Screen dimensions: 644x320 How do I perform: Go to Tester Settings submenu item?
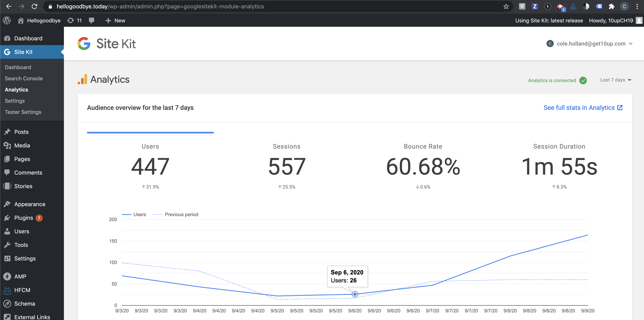(x=23, y=112)
